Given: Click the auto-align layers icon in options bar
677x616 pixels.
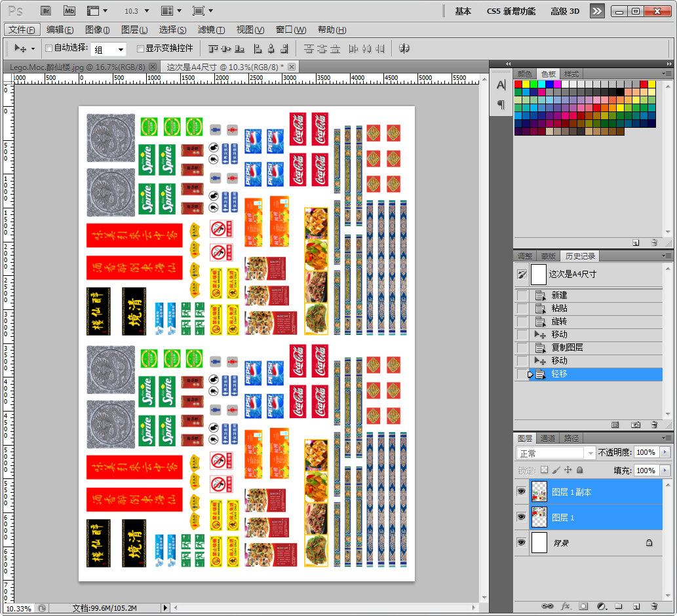Looking at the screenshot, I should (404, 48).
